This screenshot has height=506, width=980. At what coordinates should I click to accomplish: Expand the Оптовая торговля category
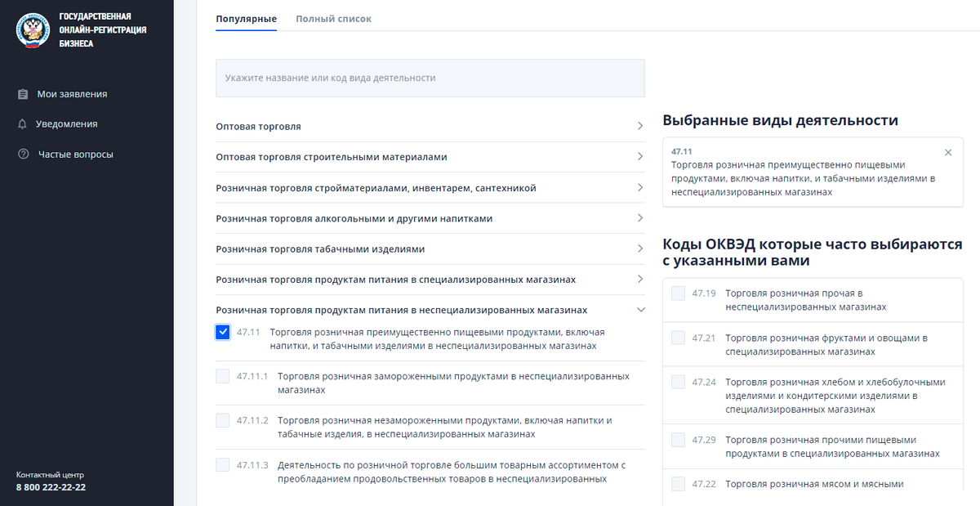[430, 127]
